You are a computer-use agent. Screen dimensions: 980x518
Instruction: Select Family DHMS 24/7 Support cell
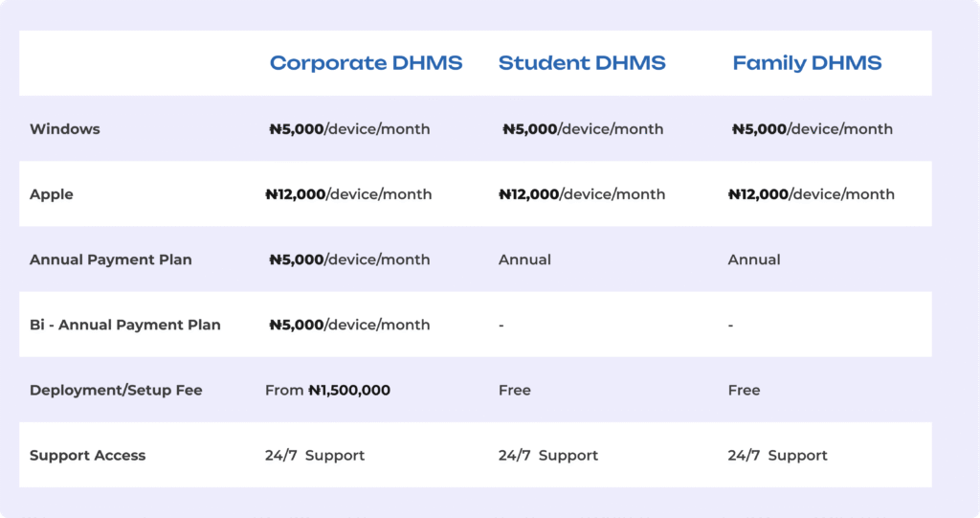coord(778,455)
